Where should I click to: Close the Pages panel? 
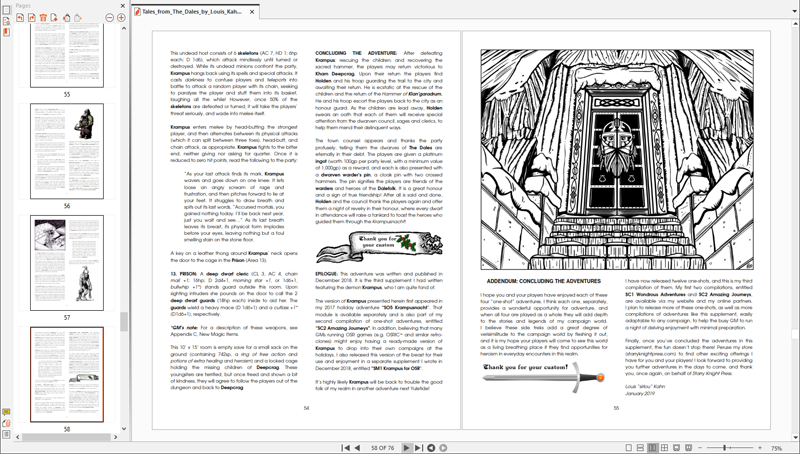[123, 5]
